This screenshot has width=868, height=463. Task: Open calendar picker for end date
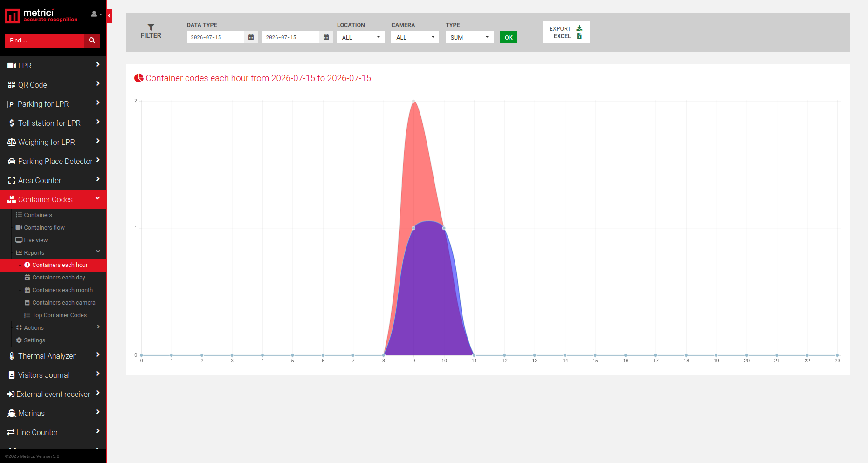326,37
